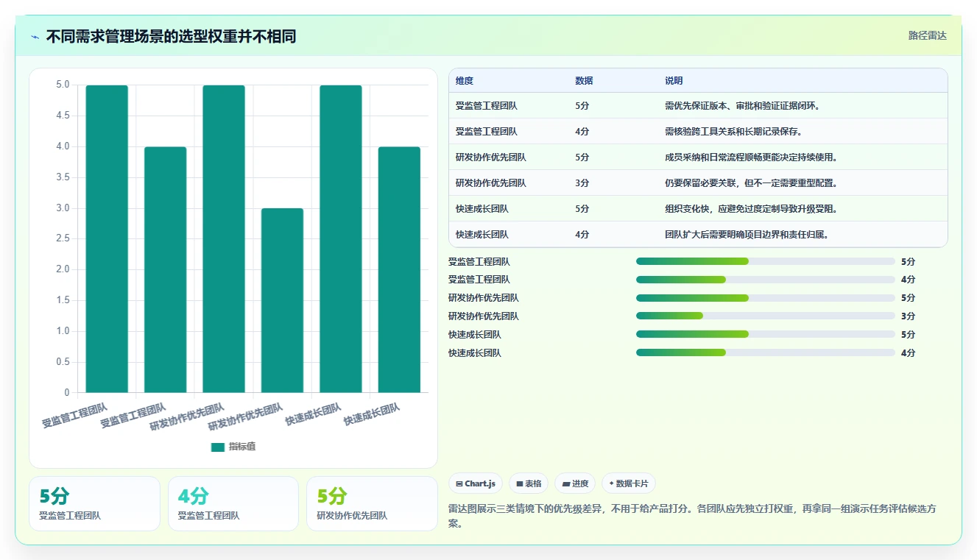Click the 研发协作优先团队 progress bar showing 5分

(x=766, y=298)
